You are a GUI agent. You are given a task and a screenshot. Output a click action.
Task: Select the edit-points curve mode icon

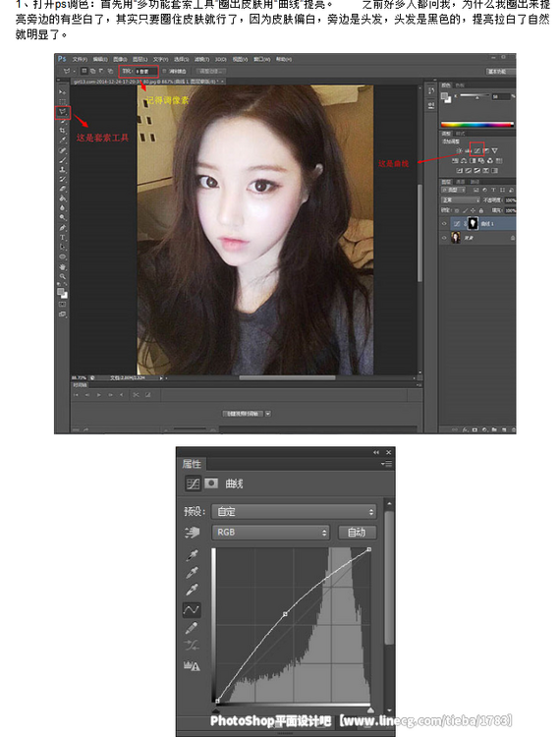click(192, 610)
